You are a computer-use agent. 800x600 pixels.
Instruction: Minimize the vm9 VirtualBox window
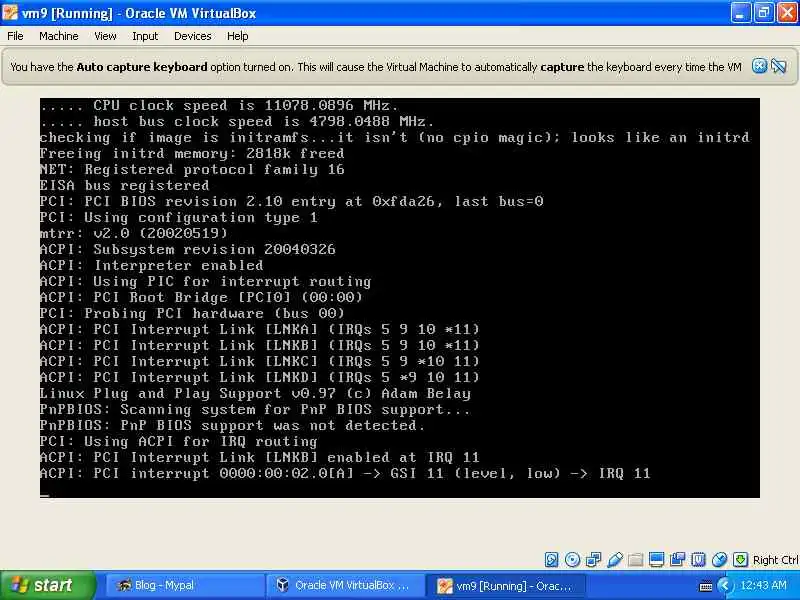tap(740, 13)
